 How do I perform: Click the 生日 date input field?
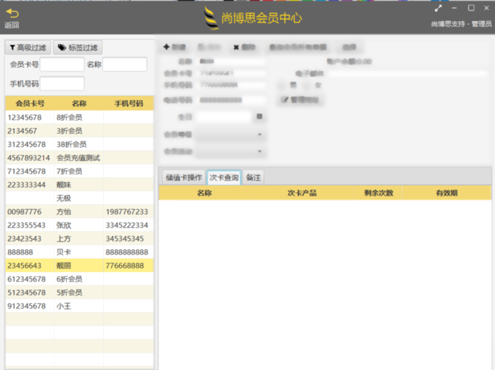(x=225, y=117)
